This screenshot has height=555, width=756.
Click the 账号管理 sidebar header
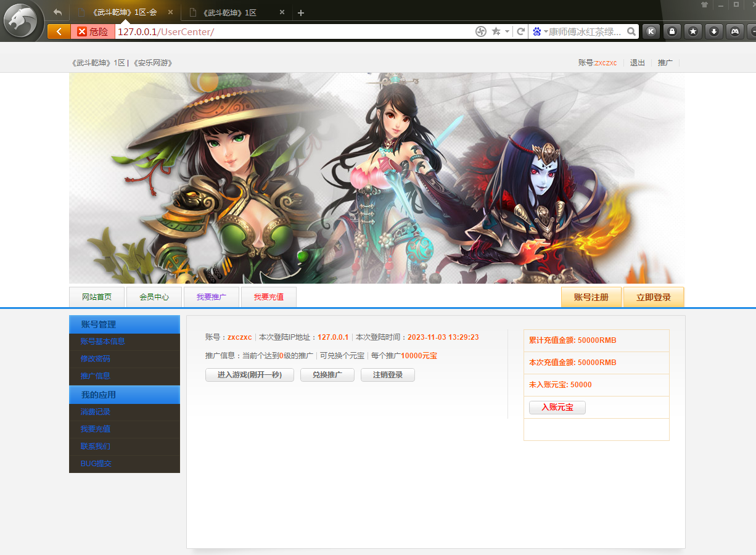tap(125, 324)
